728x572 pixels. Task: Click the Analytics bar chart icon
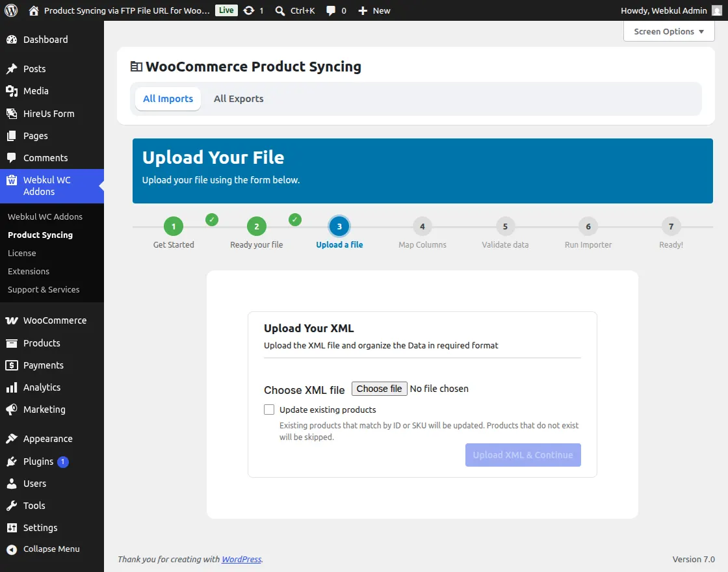tap(12, 387)
